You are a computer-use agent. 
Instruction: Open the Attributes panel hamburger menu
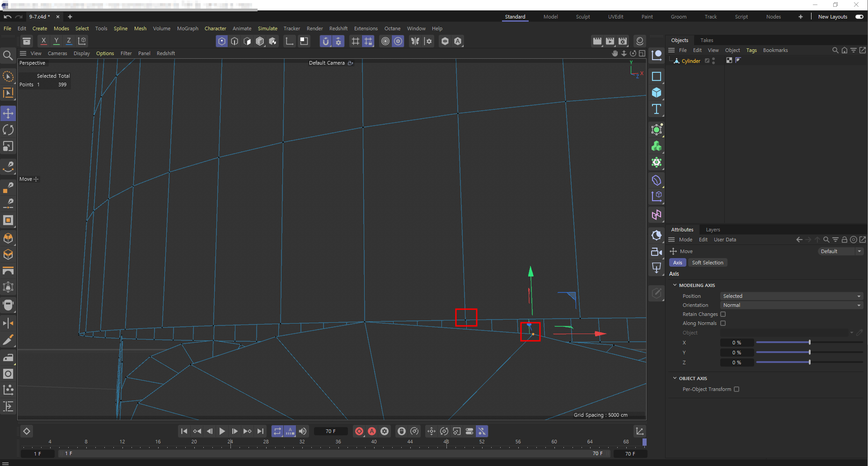pyautogui.click(x=671, y=240)
